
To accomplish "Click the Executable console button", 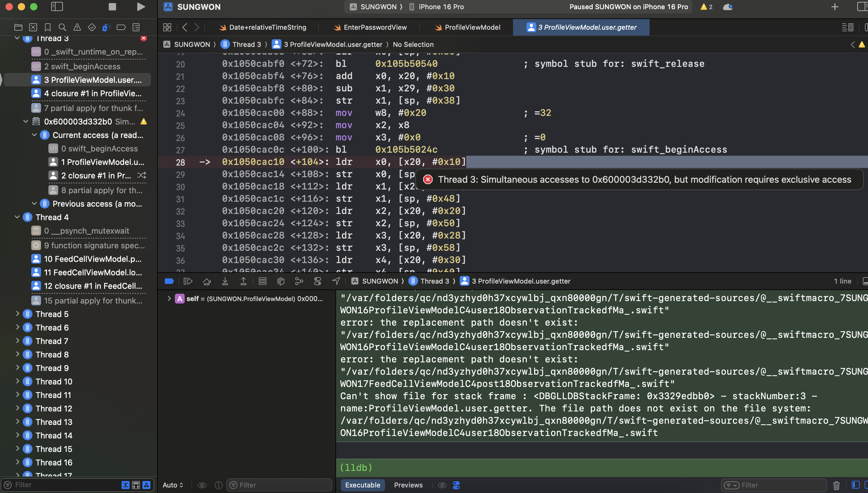I will [x=363, y=485].
